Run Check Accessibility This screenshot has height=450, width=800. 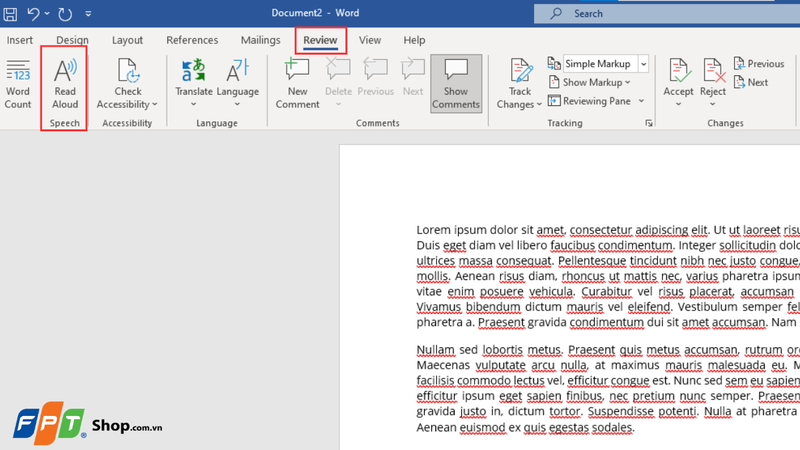(127, 84)
